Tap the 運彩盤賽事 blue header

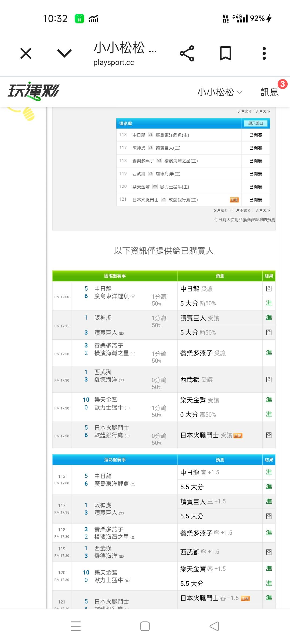115,460
